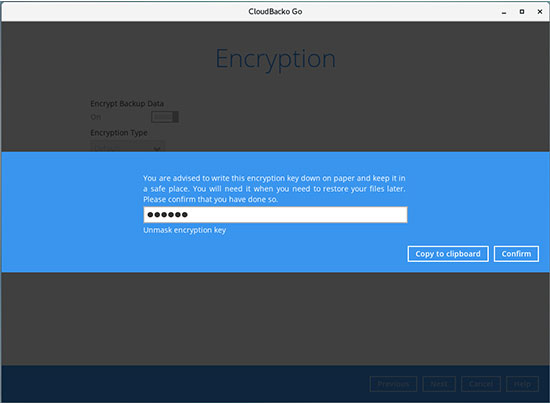Viewport: 550px width, 404px height.
Task: Toggle the Encrypt Backup Data switch
Action: (165, 117)
